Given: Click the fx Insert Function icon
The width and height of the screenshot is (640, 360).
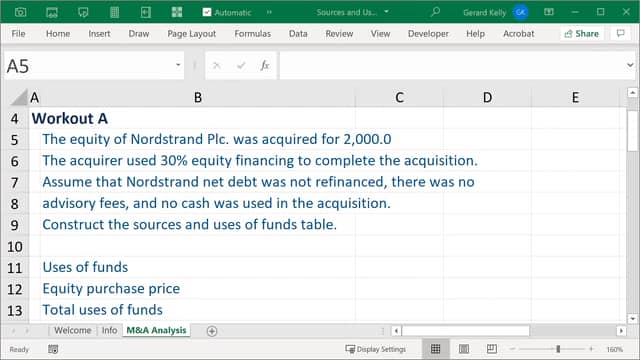Looking at the screenshot, I should (x=265, y=65).
